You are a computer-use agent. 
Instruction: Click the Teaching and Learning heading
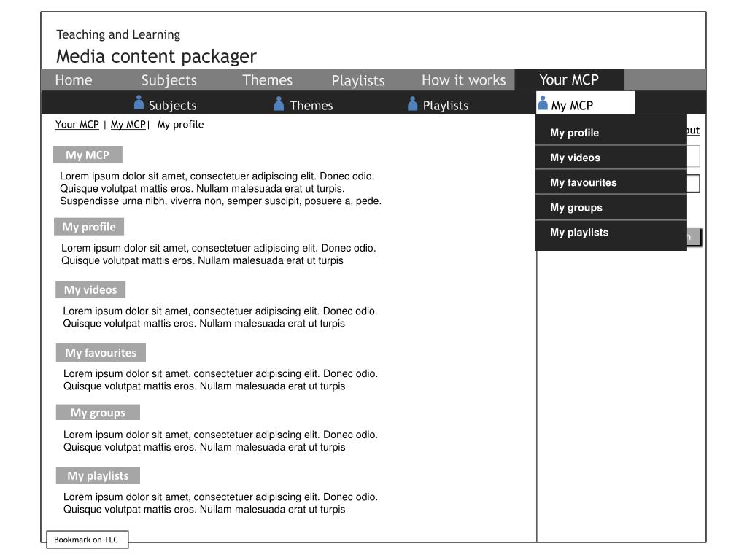(118, 34)
